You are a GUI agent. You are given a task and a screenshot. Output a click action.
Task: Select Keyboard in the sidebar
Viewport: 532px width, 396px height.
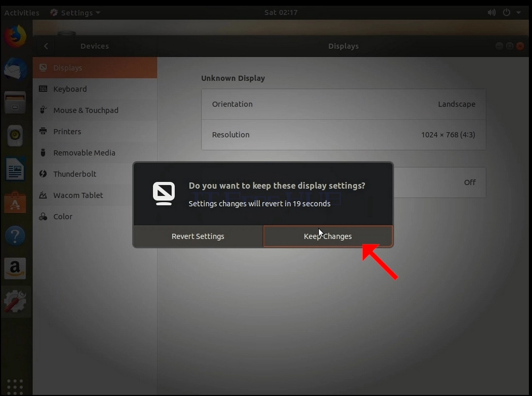tap(95, 89)
